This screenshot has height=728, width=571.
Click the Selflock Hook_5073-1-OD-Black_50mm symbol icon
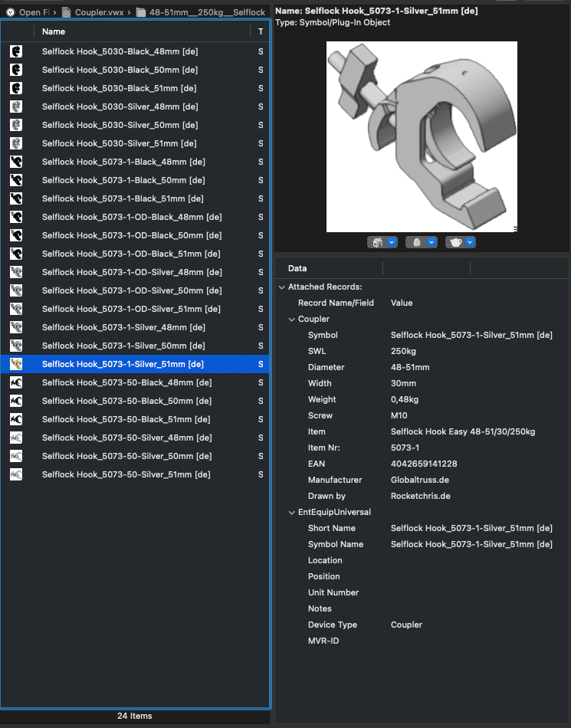(x=16, y=235)
